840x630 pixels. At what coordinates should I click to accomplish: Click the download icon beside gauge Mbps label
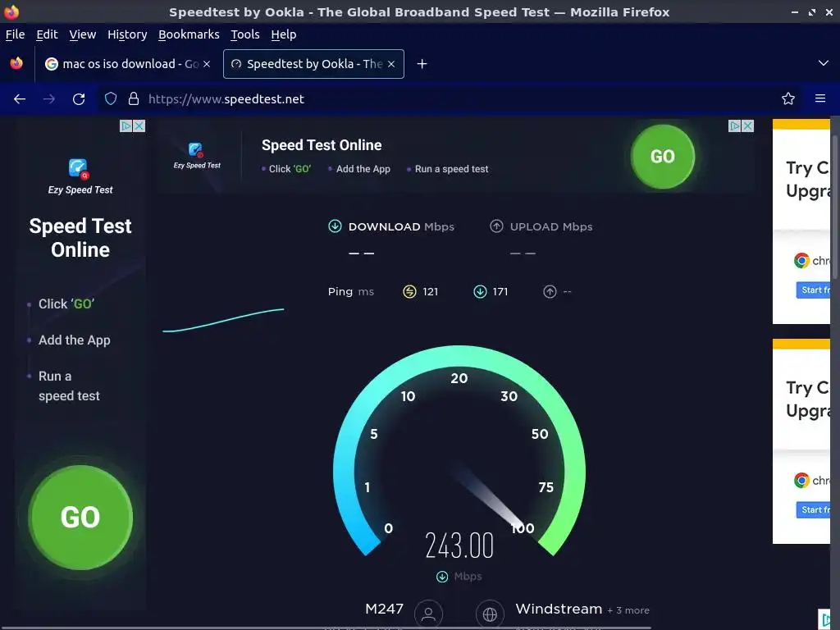tap(442, 577)
